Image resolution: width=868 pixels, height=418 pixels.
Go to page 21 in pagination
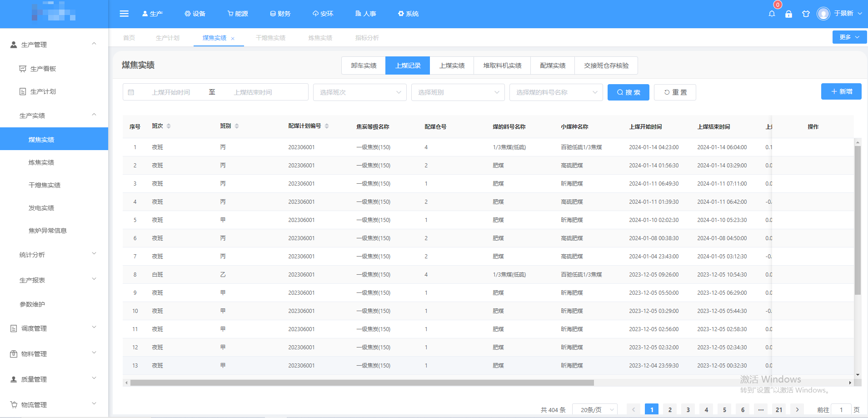click(779, 409)
